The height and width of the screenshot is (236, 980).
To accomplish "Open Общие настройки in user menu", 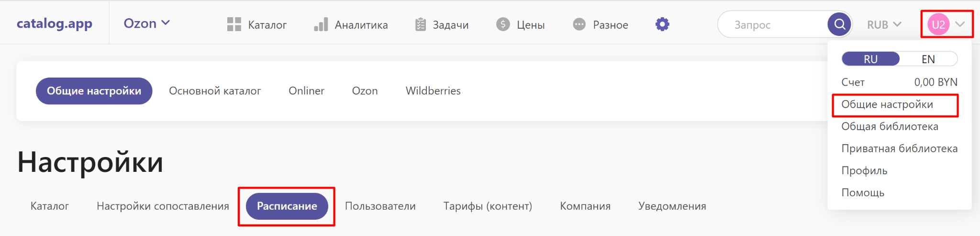I will coord(887,104).
